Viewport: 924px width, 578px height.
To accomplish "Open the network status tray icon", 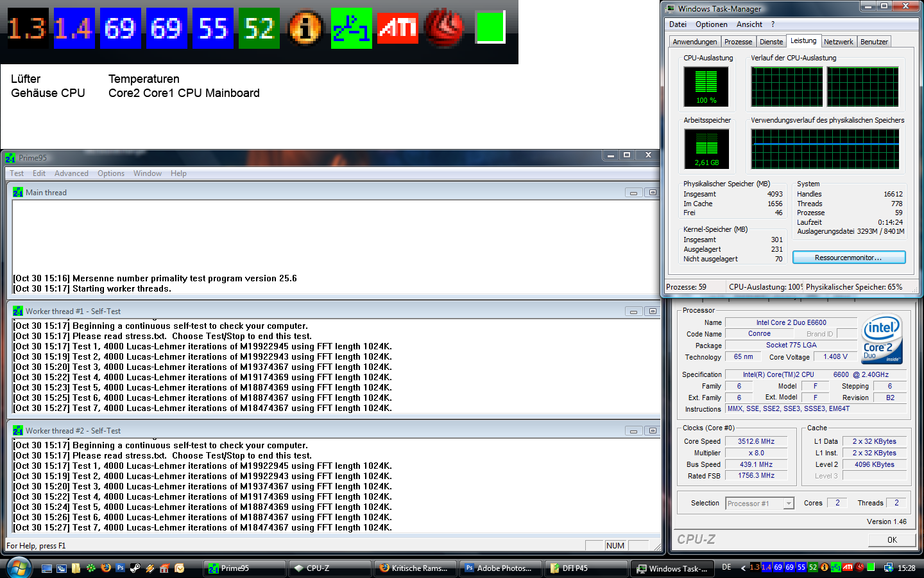I will tap(889, 568).
